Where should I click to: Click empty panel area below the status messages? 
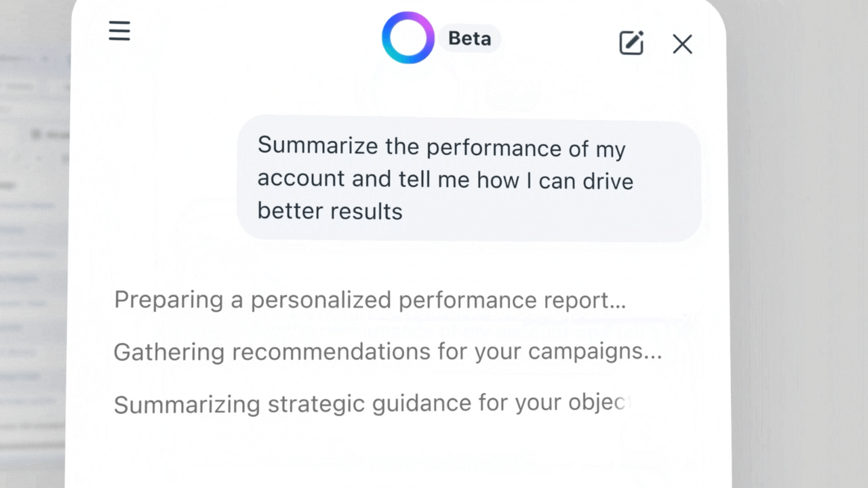pyautogui.click(x=400, y=454)
